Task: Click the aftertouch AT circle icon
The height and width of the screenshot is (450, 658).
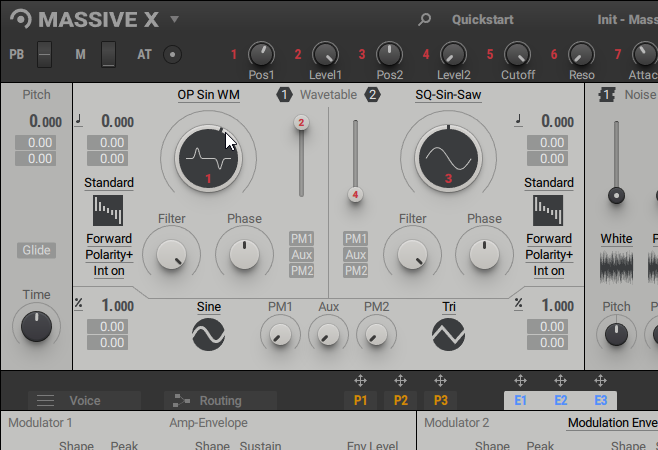Action: point(172,55)
